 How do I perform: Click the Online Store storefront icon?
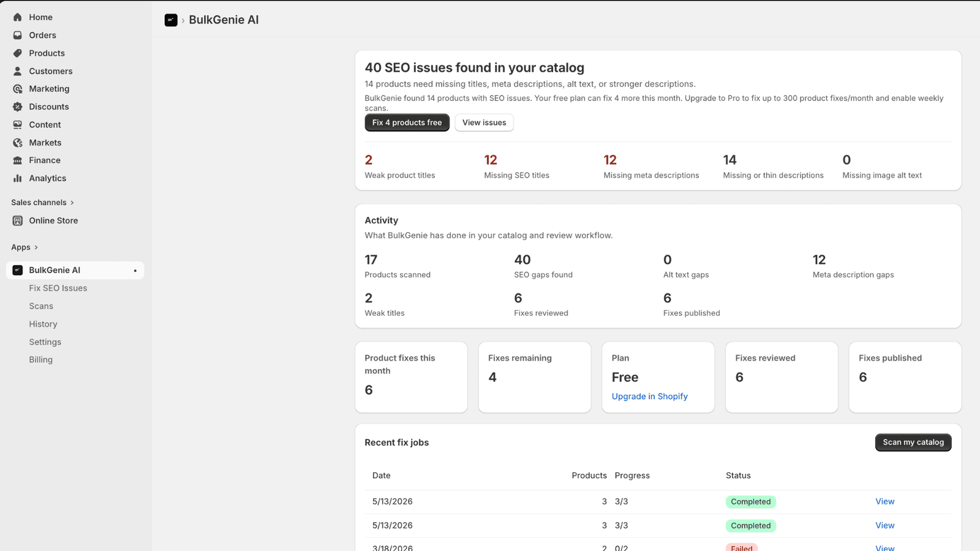point(18,220)
